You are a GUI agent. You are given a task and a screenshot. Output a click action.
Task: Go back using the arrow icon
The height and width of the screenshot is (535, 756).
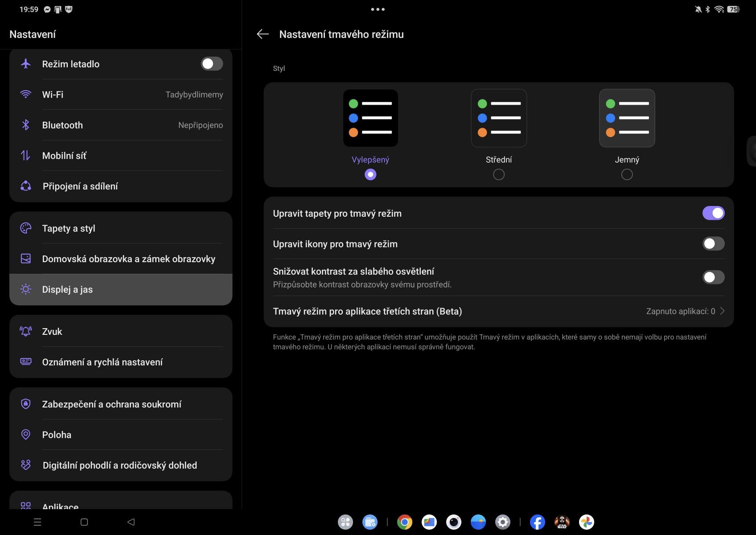[263, 34]
